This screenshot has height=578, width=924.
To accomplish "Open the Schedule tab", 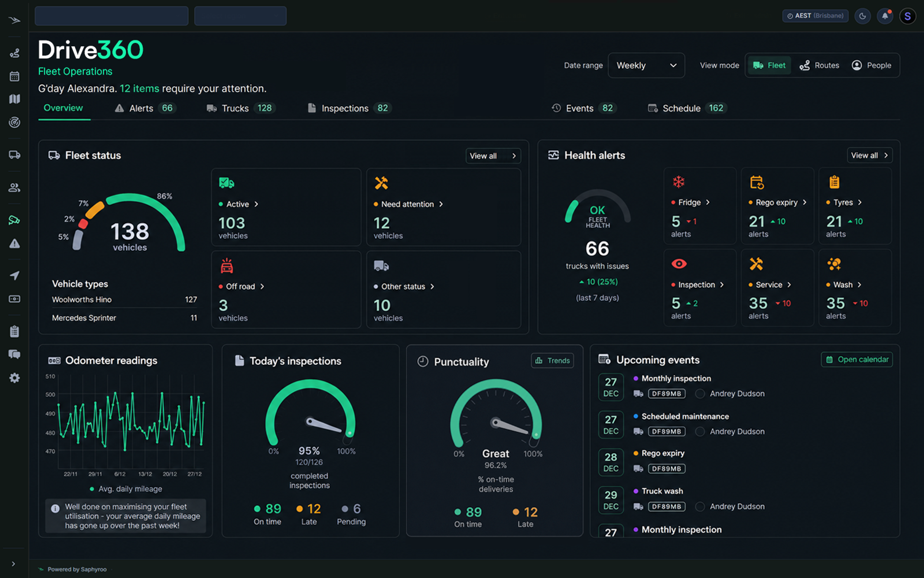I will 687,108.
